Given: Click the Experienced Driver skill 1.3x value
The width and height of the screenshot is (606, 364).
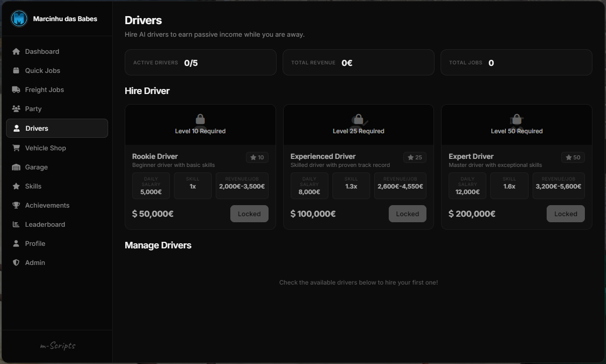Looking at the screenshot, I should tap(351, 187).
